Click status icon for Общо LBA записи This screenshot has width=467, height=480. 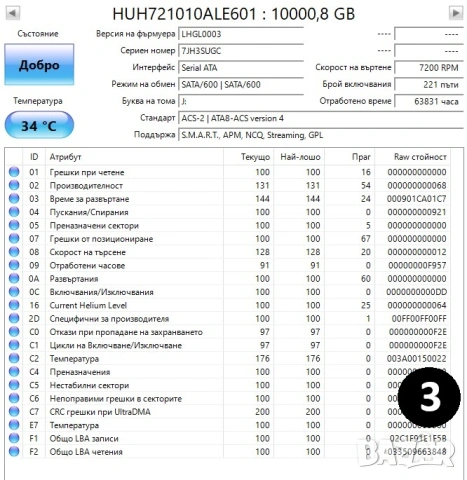(14, 438)
